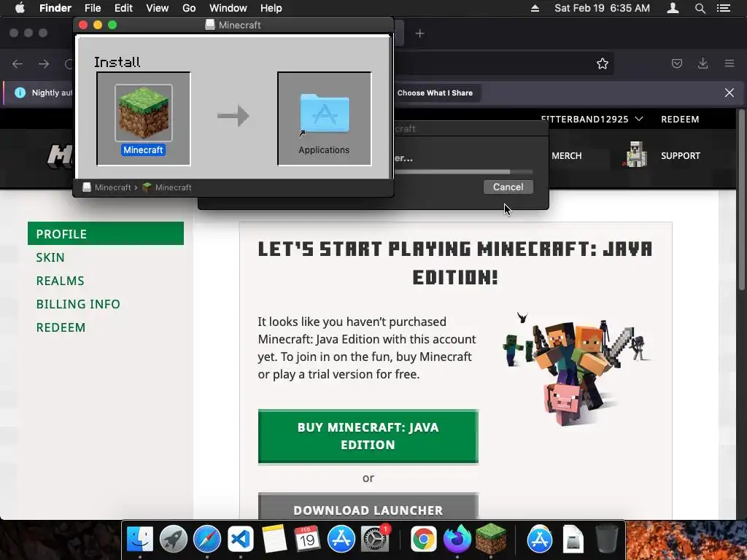Open the disk image file in dock
747x560 pixels.
click(x=573, y=539)
